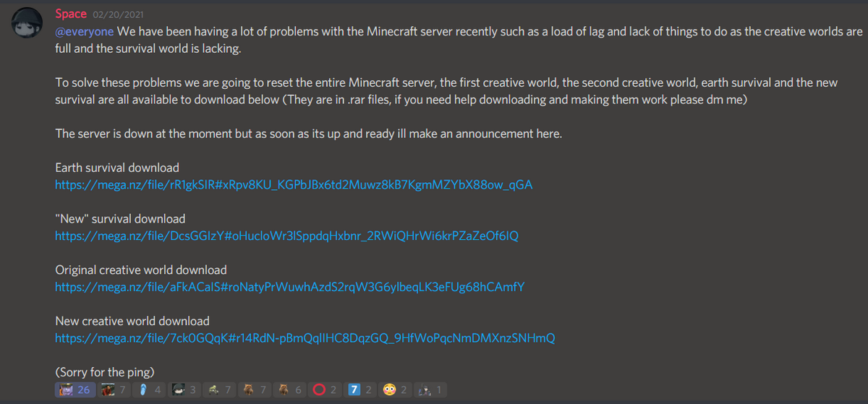Add the brown creature reaction with 6 votes
Image resolution: width=868 pixels, height=404 pixels.
pos(290,390)
